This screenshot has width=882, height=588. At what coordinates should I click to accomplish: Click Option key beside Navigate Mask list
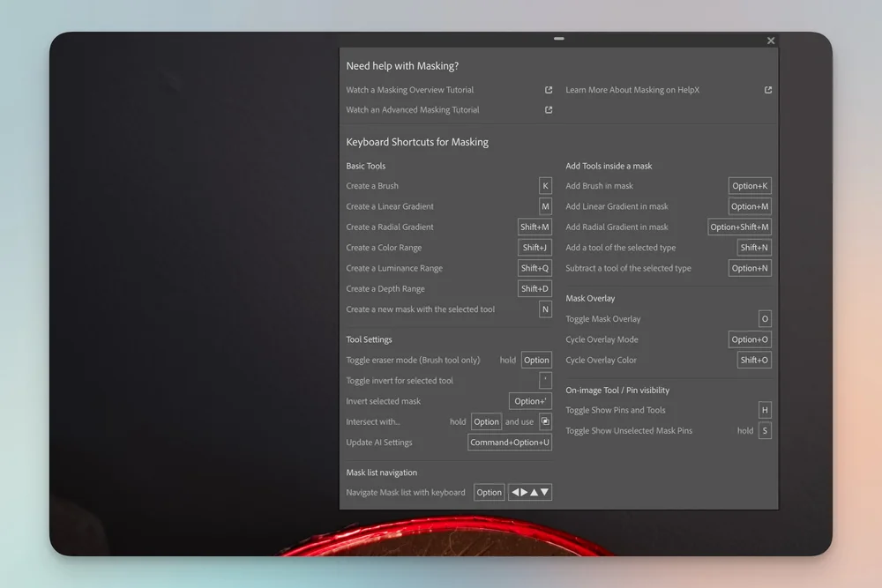click(x=489, y=493)
